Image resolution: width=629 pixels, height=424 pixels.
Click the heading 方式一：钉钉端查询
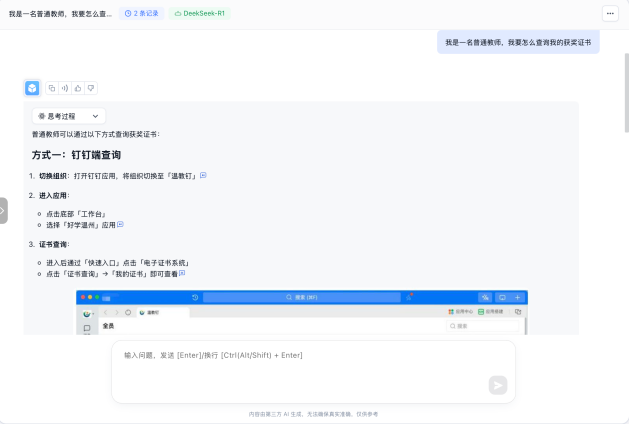coord(76,155)
